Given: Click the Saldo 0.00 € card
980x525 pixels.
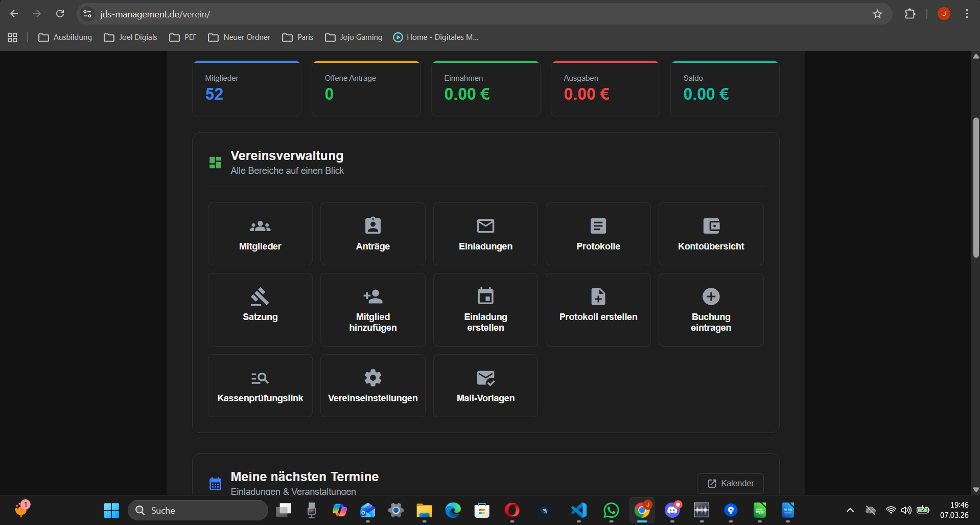Looking at the screenshot, I should pos(725,89).
